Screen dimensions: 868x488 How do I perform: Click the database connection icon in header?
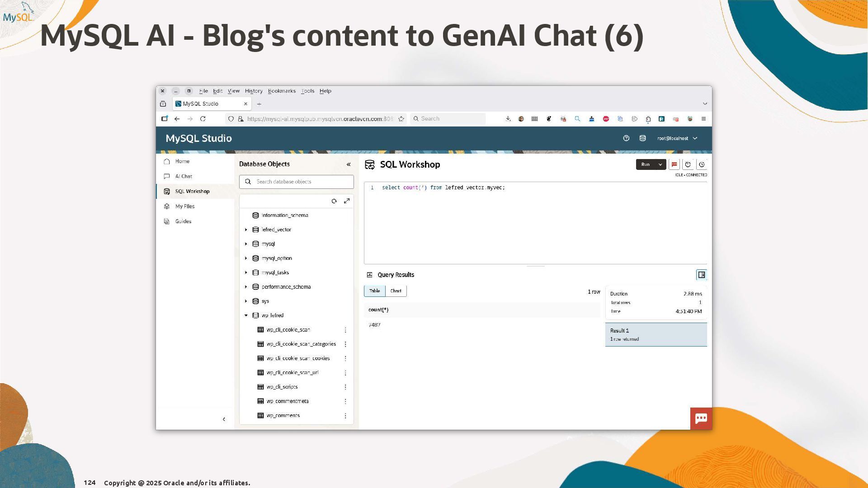coord(642,138)
